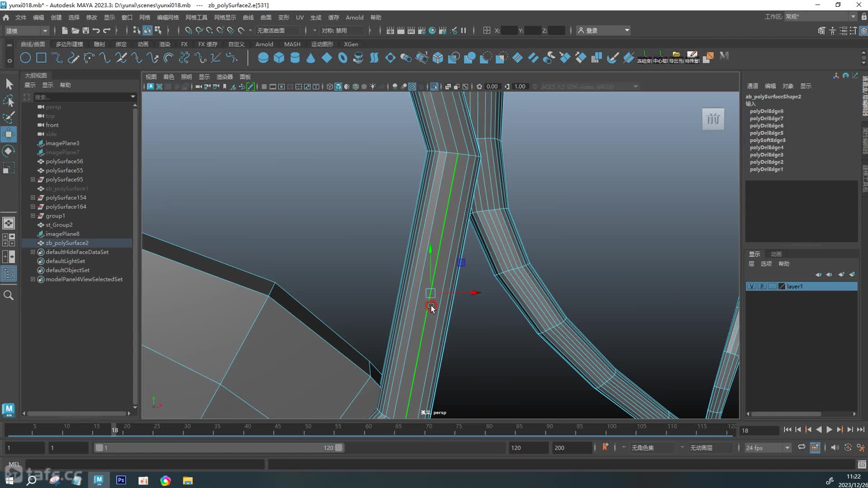
Task: Open the viewport Shading menu
Action: point(169,77)
